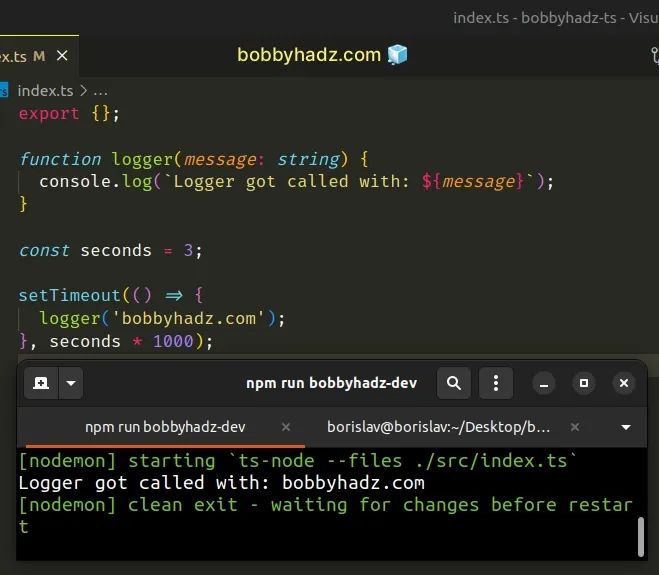Click the terminal scrollbar handle
Image resolution: width=659 pixels, height=575 pixels.
coord(641,537)
